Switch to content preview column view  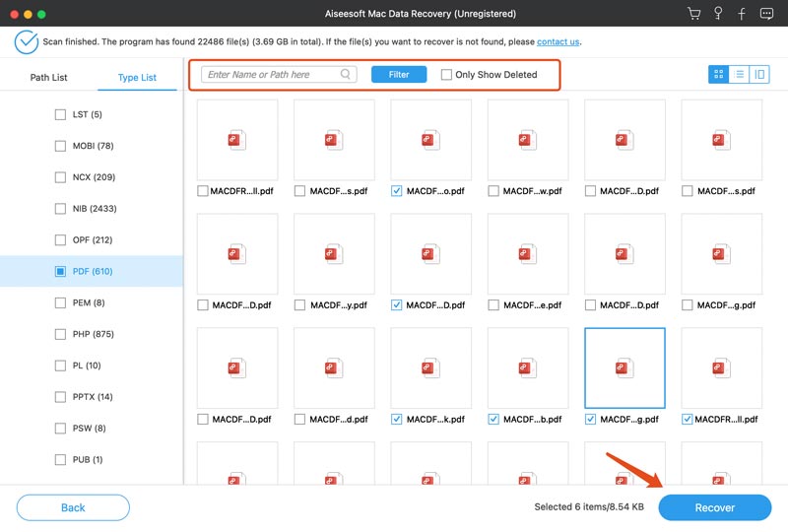tap(759, 74)
